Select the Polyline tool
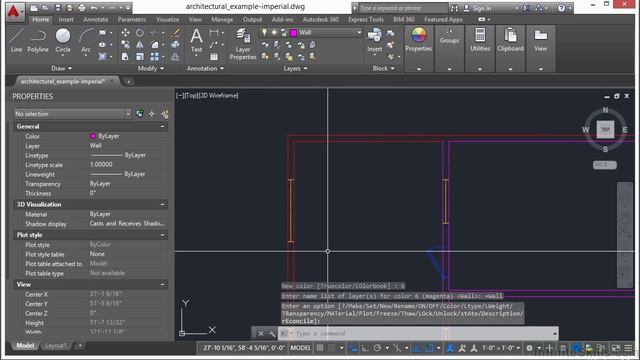This screenshot has width=640, height=360. point(38,40)
